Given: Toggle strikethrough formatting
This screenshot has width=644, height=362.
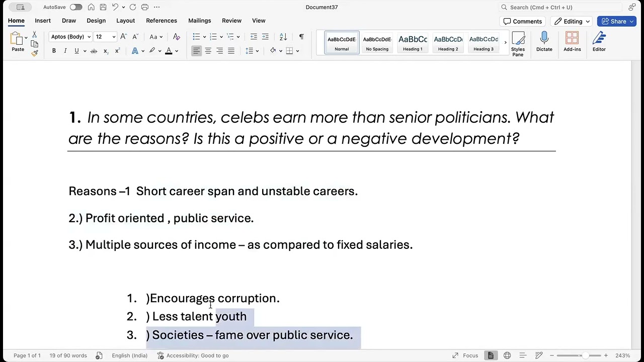Looking at the screenshot, I should [x=94, y=51].
